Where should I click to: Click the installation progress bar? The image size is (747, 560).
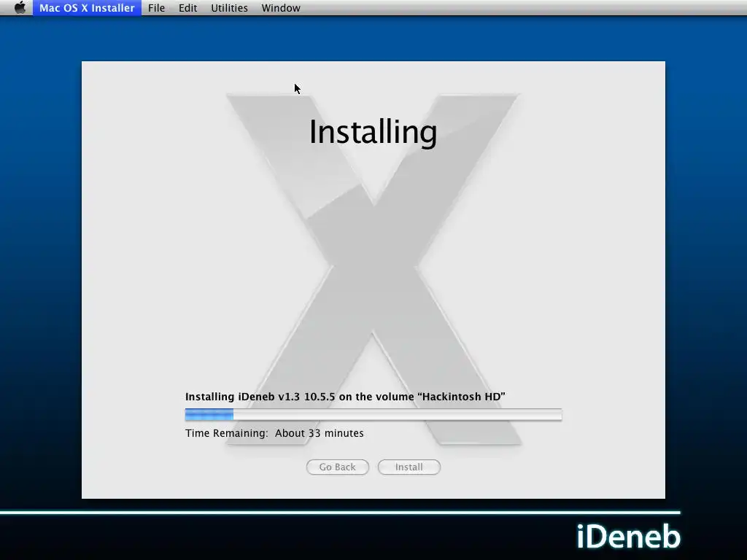373,415
